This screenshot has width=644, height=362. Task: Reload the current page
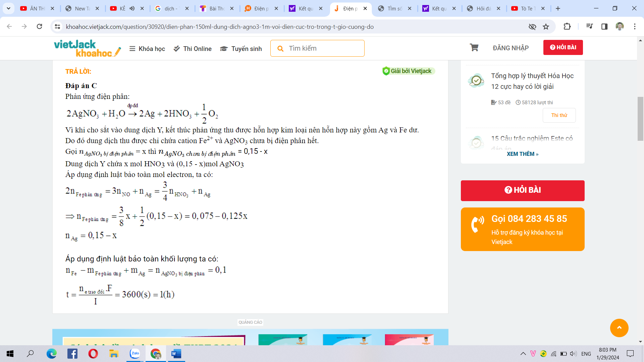[x=40, y=26]
